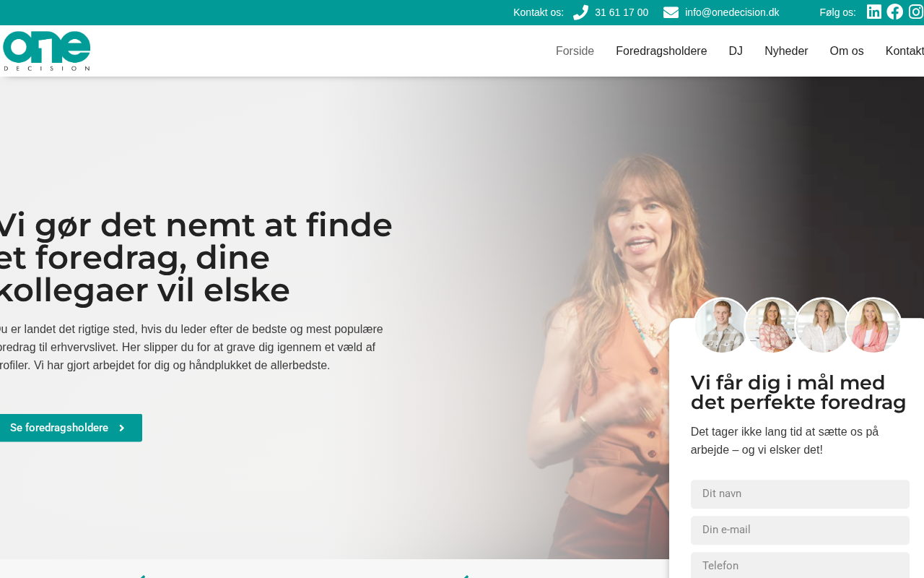Click the phone handset icon

coord(580,12)
